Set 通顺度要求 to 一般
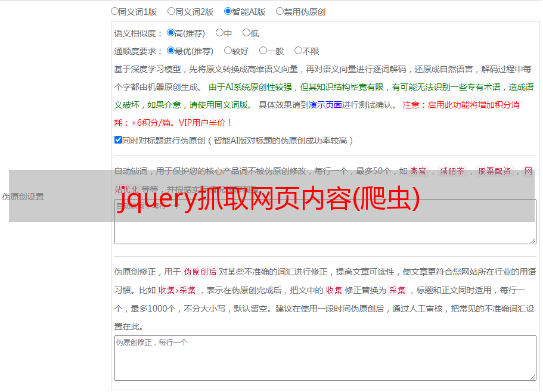 tap(263, 51)
